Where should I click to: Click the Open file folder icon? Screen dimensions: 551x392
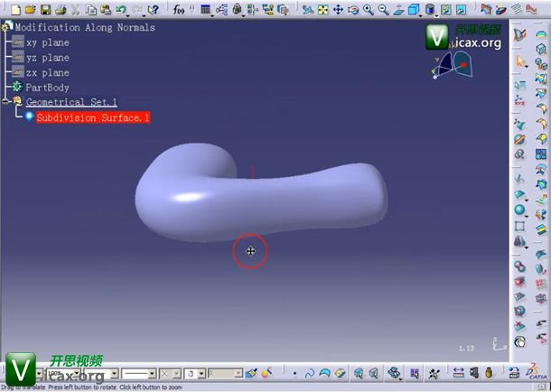30,9
